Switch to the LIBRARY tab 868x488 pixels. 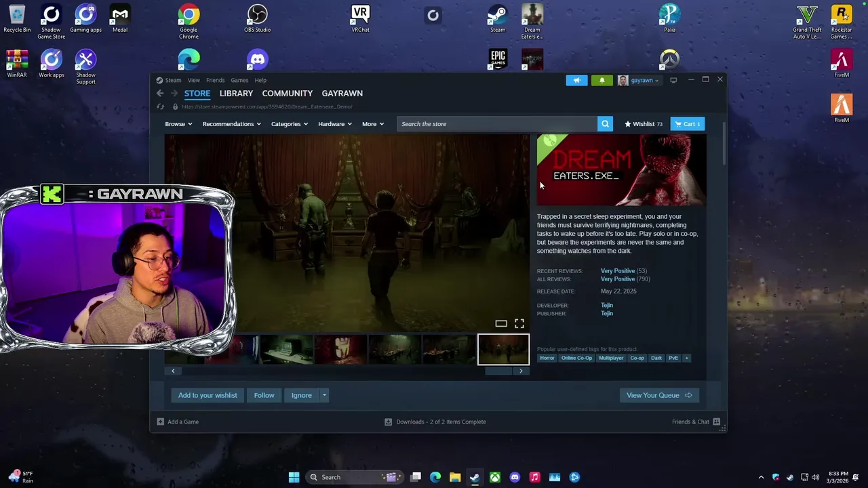point(236,94)
